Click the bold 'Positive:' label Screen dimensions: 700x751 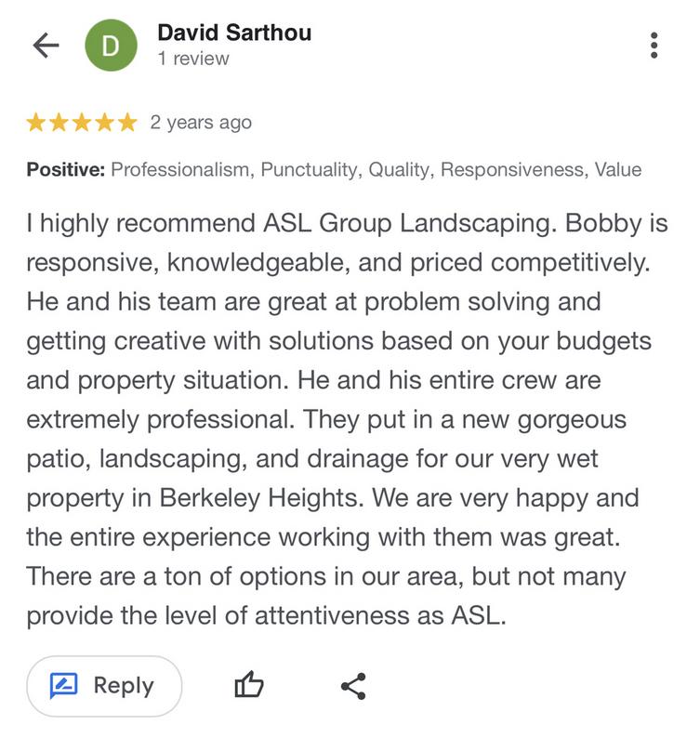click(66, 169)
